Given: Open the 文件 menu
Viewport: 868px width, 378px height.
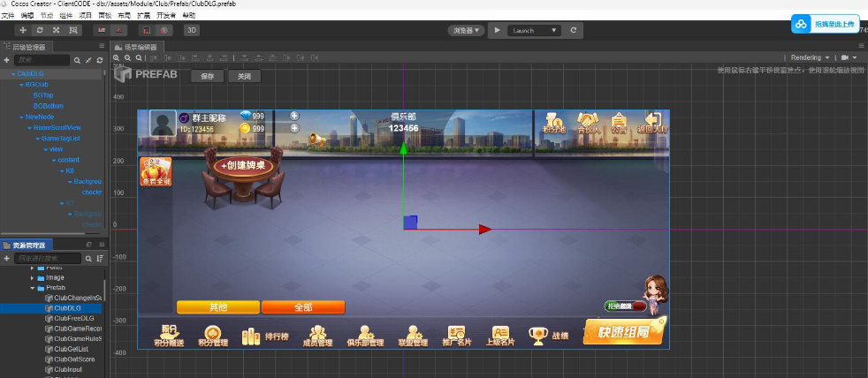Looking at the screenshot, I should pyautogui.click(x=8, y=16).
